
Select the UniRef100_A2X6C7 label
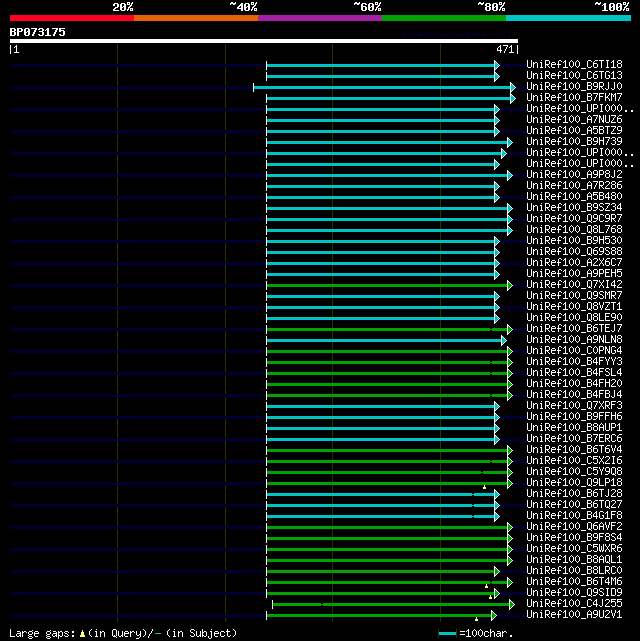[574, 263]
